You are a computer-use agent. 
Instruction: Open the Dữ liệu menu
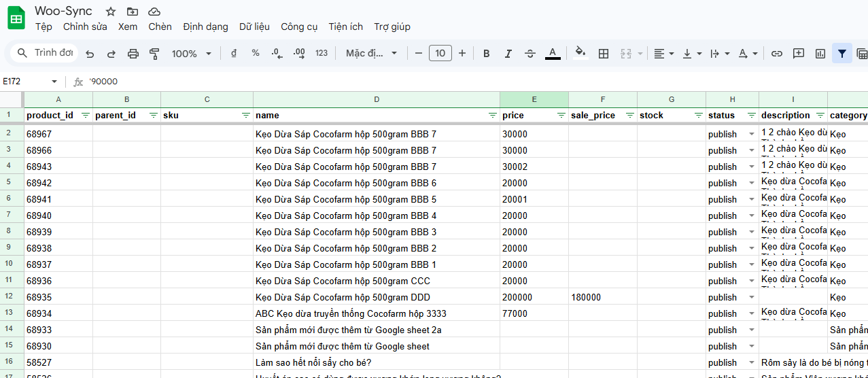[254, 27]
